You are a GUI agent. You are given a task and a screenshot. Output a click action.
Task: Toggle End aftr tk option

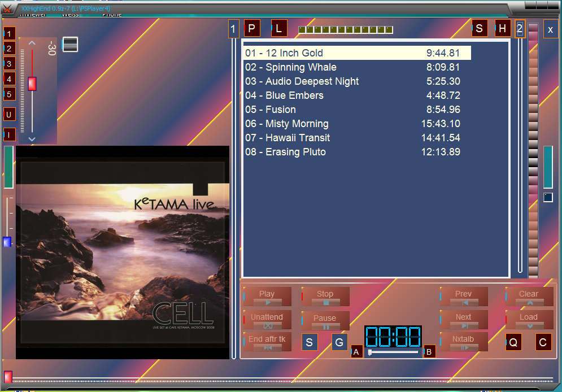tap(267, 342)
